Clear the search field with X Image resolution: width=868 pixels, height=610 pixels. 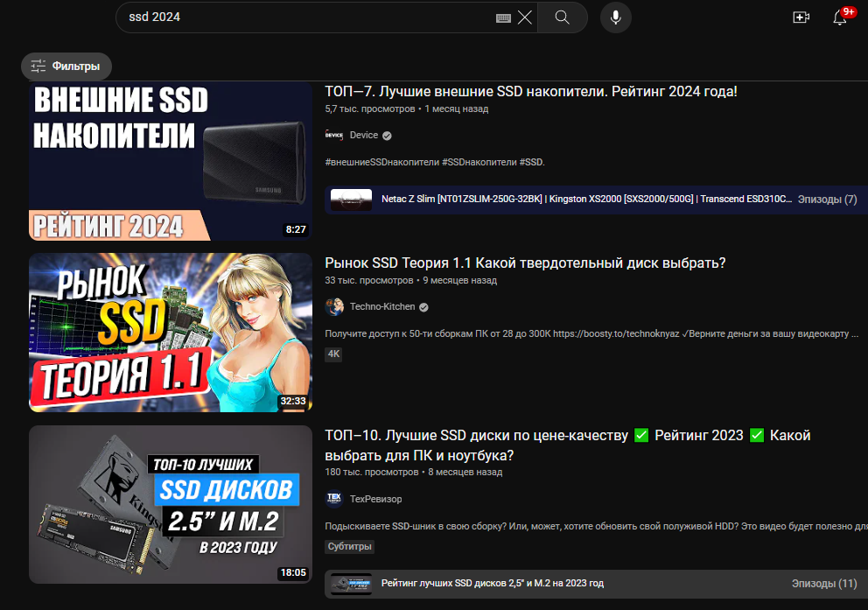[524, 18]
